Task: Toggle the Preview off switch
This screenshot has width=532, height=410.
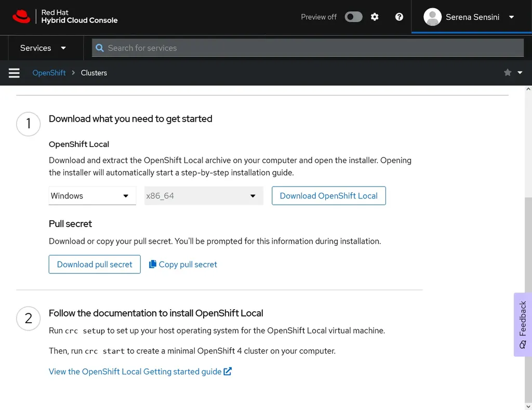Action: click(x=353, y=17)
